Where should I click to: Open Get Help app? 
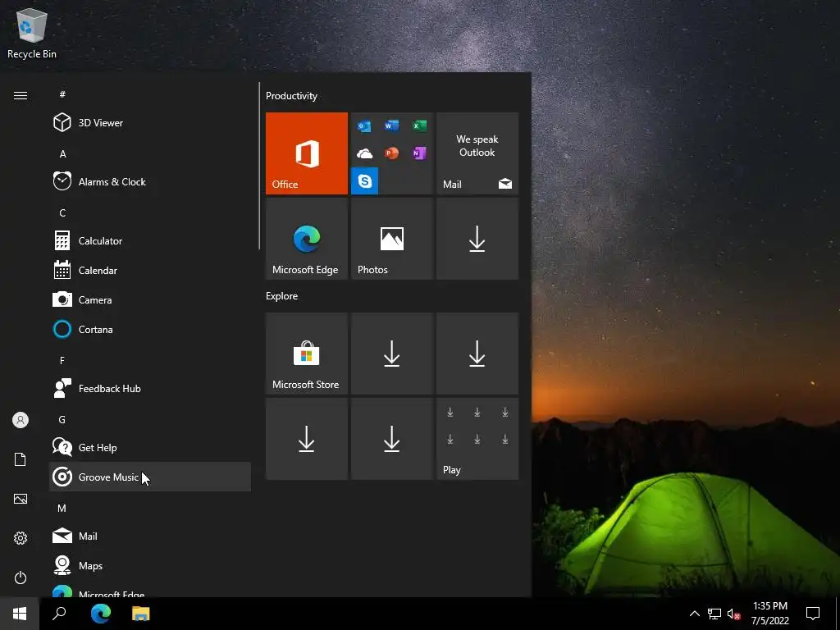150,447
